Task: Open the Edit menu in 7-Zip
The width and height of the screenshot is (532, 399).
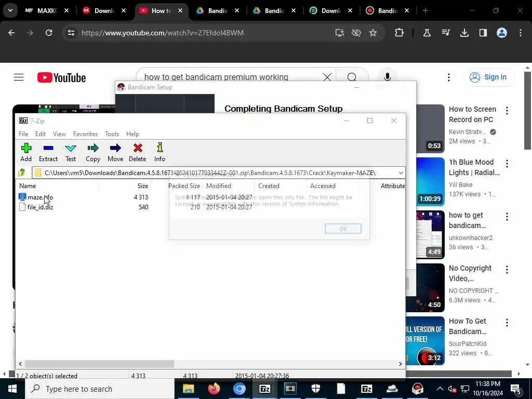Action: pos(41,134)
